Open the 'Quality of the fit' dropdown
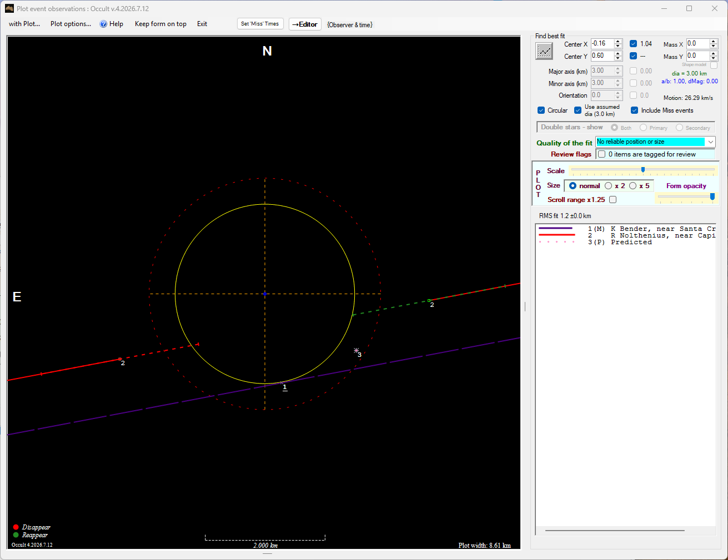Viewport: 728px width, 560px height. point(710,142)
